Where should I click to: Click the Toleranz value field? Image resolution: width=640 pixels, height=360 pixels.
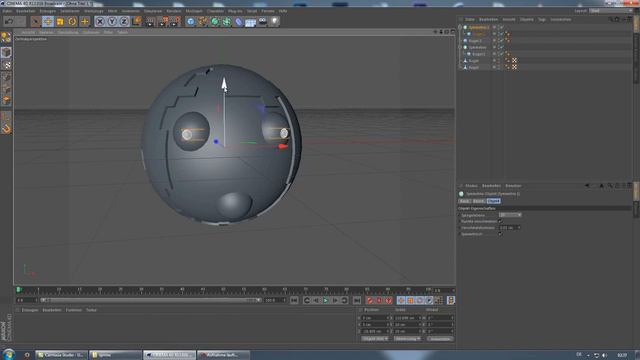[x=509, y=227]
